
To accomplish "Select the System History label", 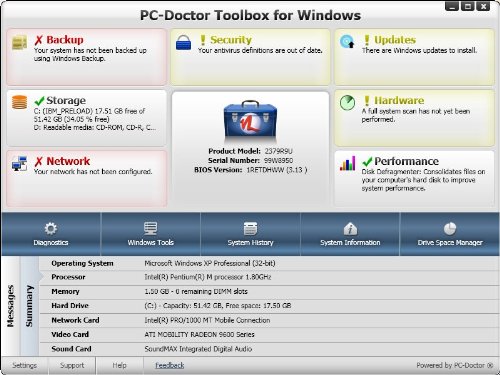I will (250, 243).
